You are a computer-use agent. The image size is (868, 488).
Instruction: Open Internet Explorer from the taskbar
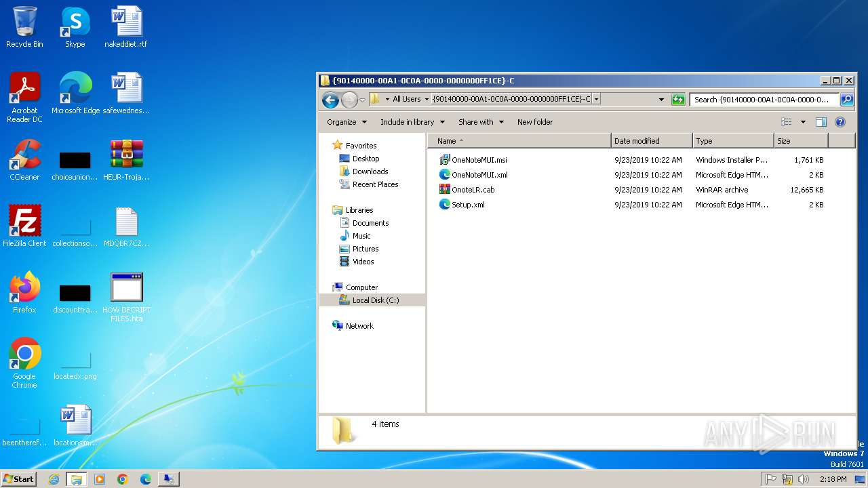pos(54,479)
